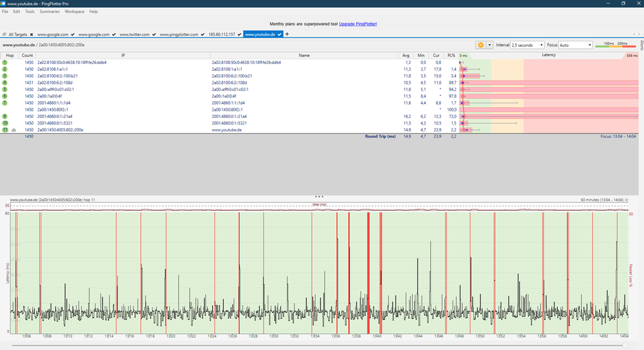Viewport: 644px width, 350px height.
Task: Click the Cur column header
Action: pos(436,55)
